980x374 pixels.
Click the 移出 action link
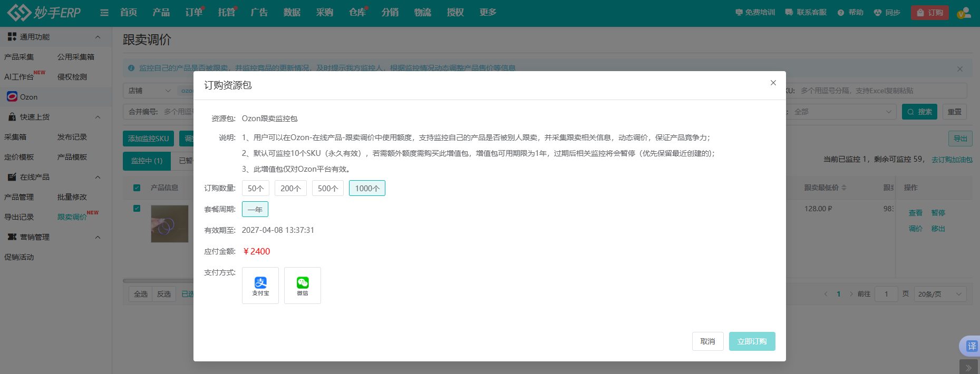pos(938,229)
